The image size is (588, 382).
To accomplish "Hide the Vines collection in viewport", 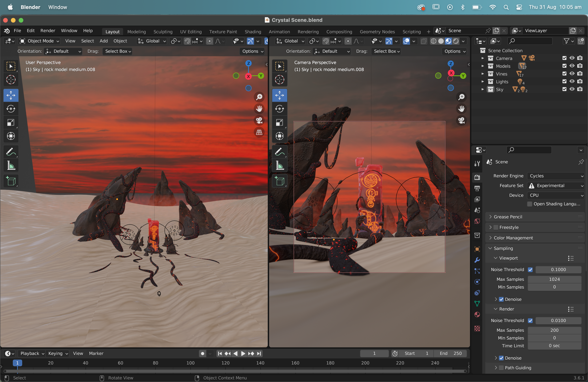I will [x=572, y=74].
